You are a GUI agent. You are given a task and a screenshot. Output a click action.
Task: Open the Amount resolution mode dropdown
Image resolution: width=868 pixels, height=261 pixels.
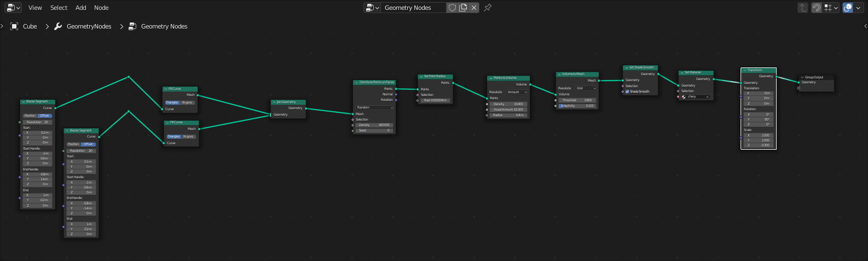pyautogui.click(x=517, y=92)
